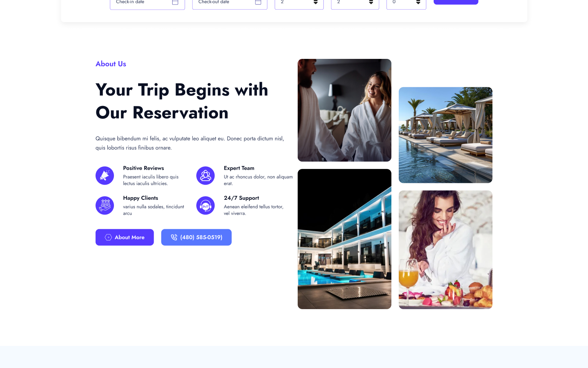588x368 pixels.
Task: Click the Praesent iaculis libero description
Action: (x=151, y=180)
